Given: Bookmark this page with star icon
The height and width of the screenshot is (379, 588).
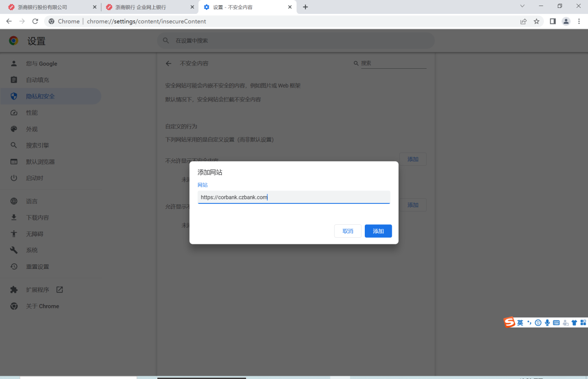Looking at the screenshot, I should tap(536, 21).
